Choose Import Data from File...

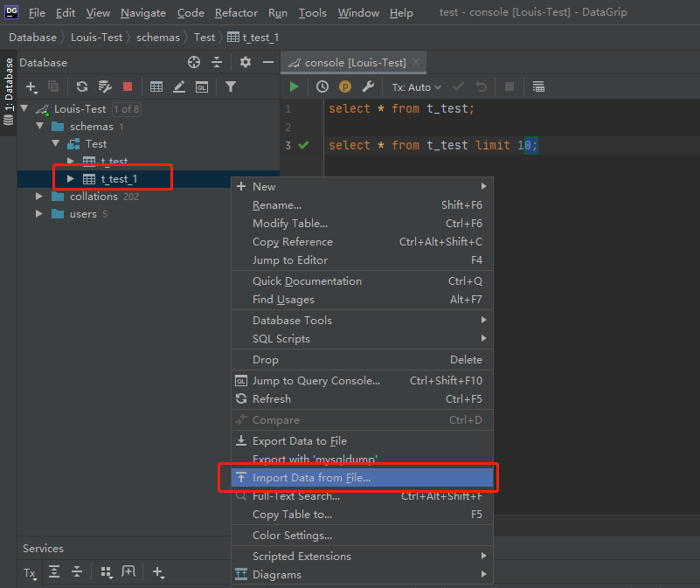(x=362, y=478)
